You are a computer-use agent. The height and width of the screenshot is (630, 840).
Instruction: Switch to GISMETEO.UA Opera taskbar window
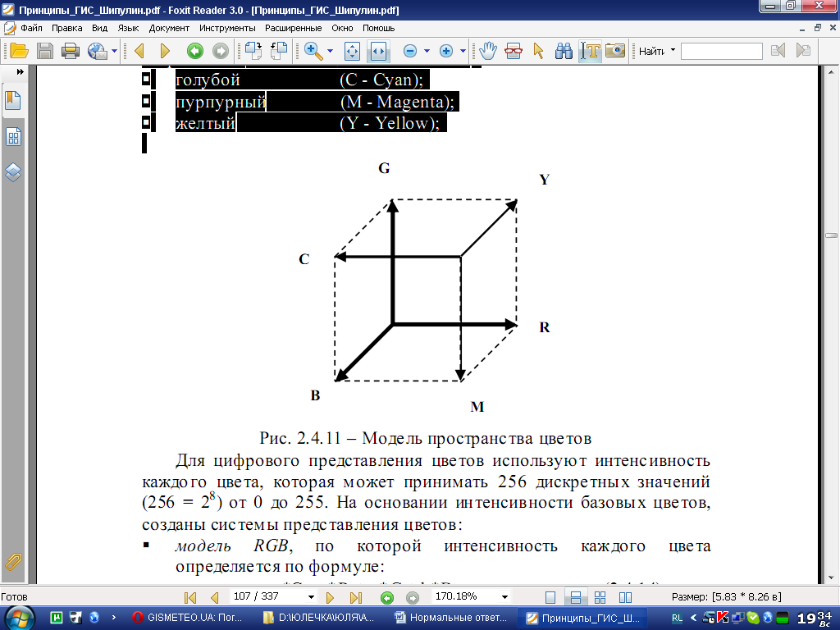(189, 618)
